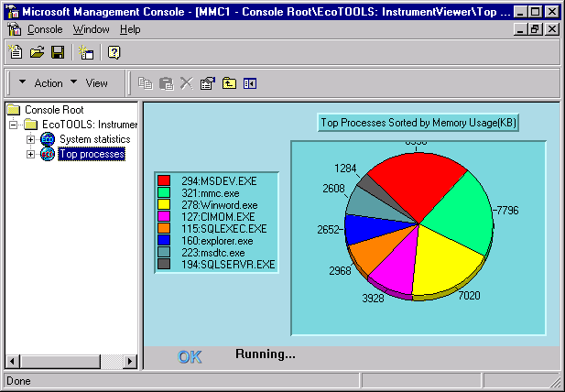Open the Console menu

[45, 29]
